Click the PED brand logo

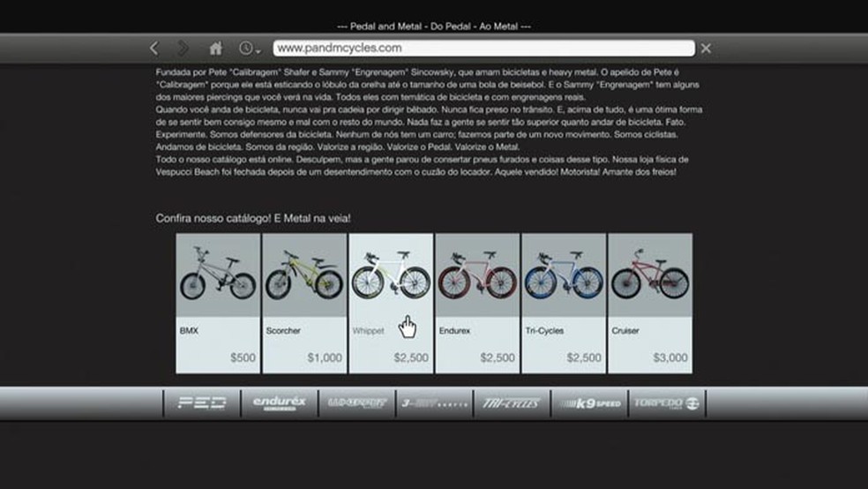[x=202, y=403]
